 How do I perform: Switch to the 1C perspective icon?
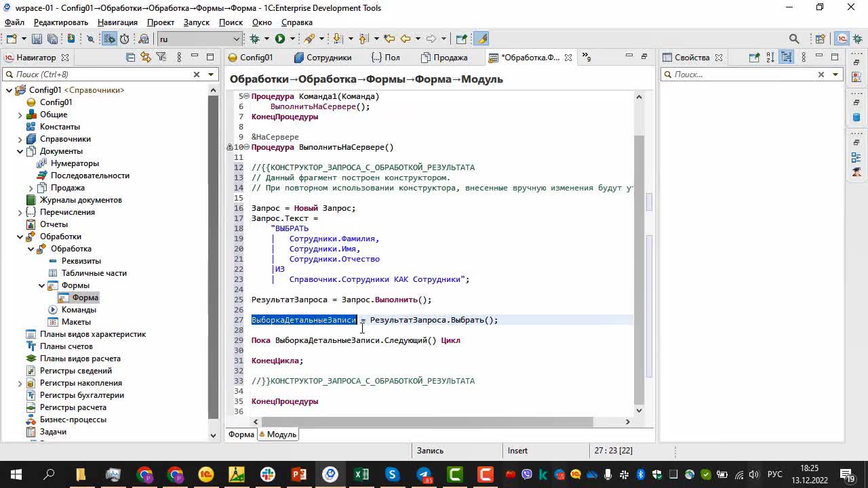pos(842,39)
